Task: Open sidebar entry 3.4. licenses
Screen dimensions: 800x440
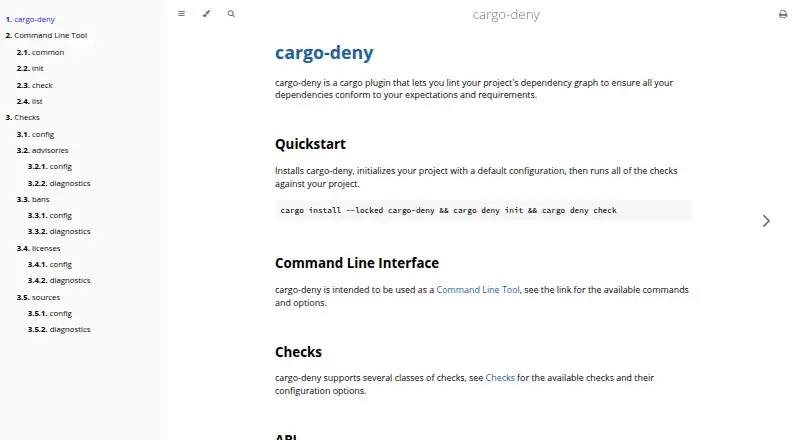Action: pos(38,248)
